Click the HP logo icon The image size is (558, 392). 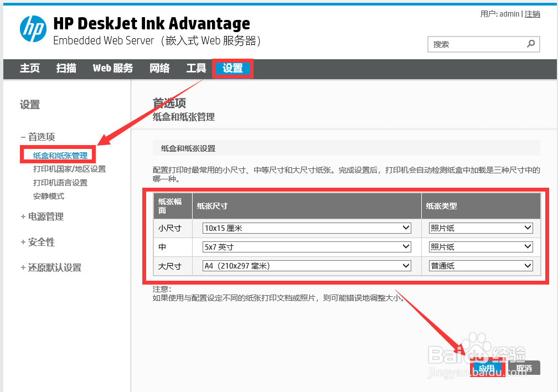tap(33, 29)
